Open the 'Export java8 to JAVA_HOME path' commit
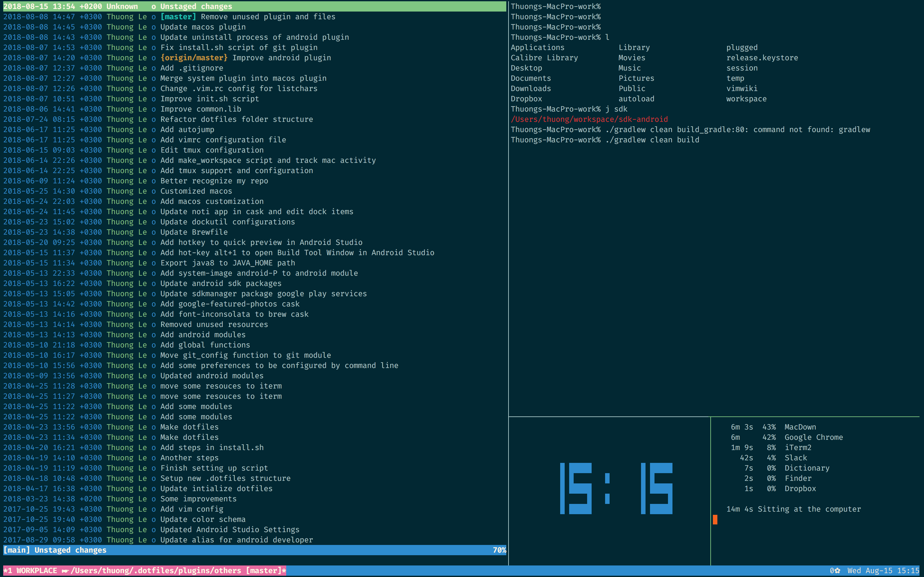This screenshot has height=577, width=924. click(227, 263)
